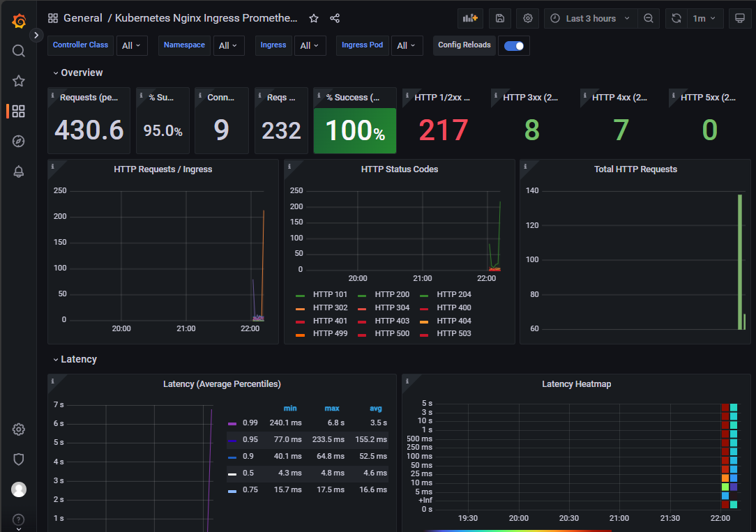Open the Total HTTP Requests panel title
This screenshot has height=532, width=756.
tap(635, 169)
